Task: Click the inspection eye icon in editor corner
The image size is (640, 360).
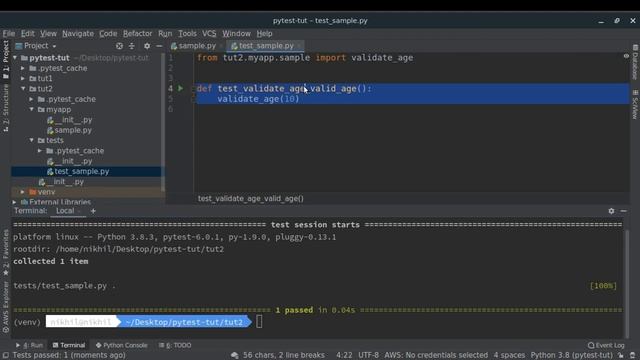Action: pyautogui.click(x=626, y=56)
